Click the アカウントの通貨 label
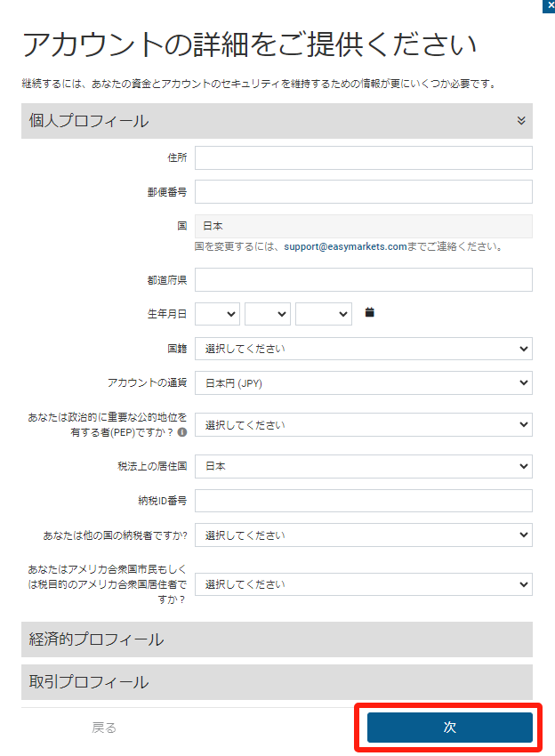Image resolution: width=555 pixels, height=756 pixels. point(147,382)
